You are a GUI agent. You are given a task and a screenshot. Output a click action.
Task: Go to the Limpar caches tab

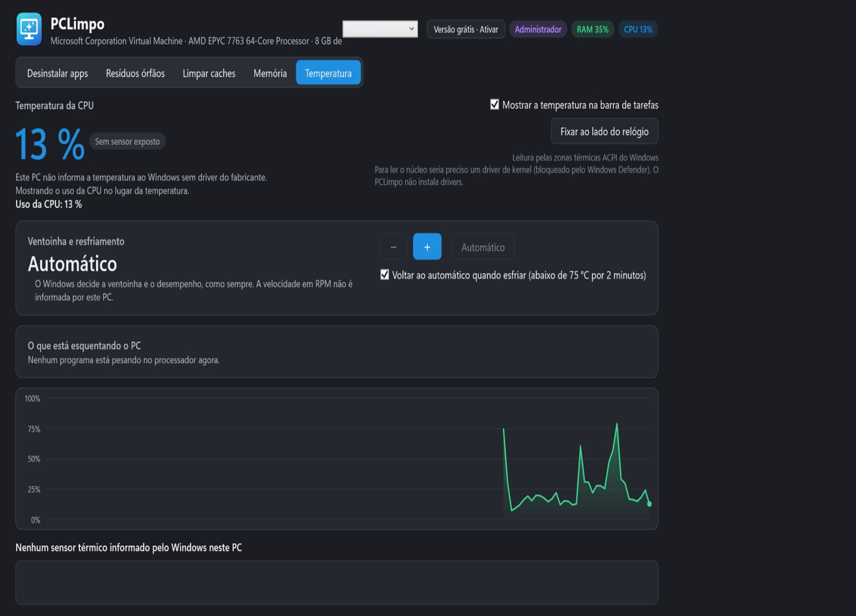(x=209, y=73)
